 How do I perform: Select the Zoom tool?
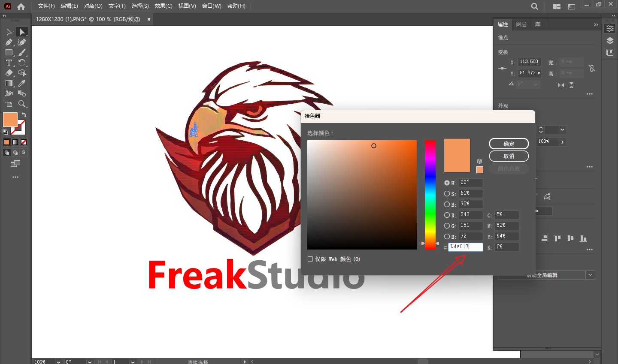coord(22,104)
